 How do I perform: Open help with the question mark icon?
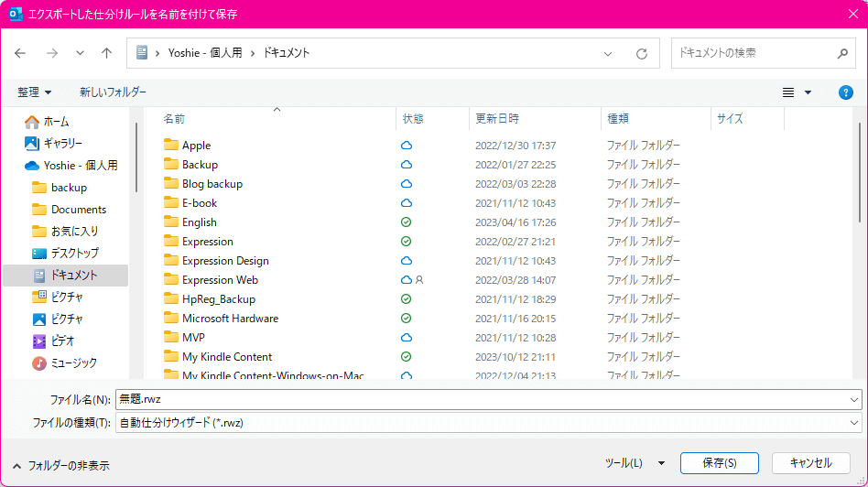coord(845,92)
